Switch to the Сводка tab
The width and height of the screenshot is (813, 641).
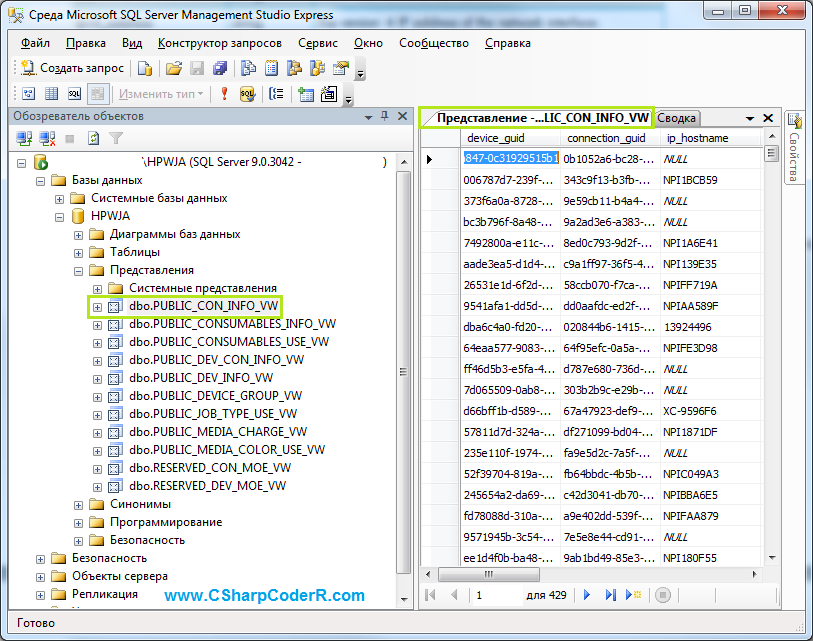click(677, 118)
